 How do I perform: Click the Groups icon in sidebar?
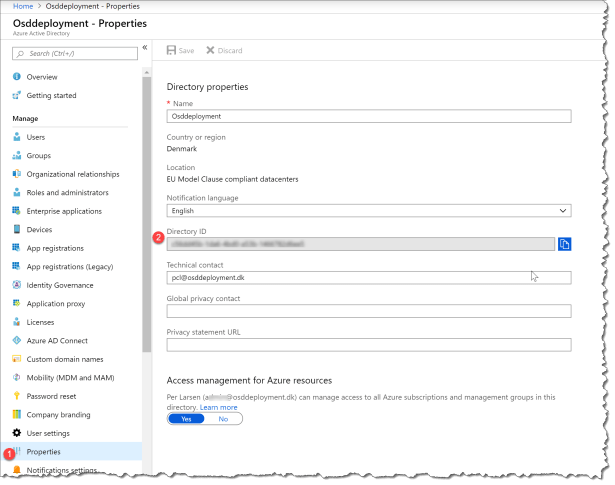pyautogui.click(x=17, y=155)
